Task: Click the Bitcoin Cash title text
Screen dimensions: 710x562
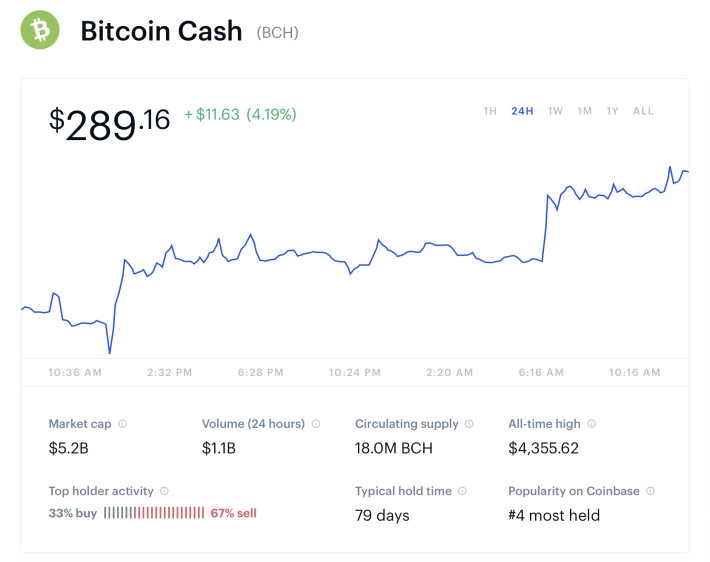Action: [x=161, y=31]
